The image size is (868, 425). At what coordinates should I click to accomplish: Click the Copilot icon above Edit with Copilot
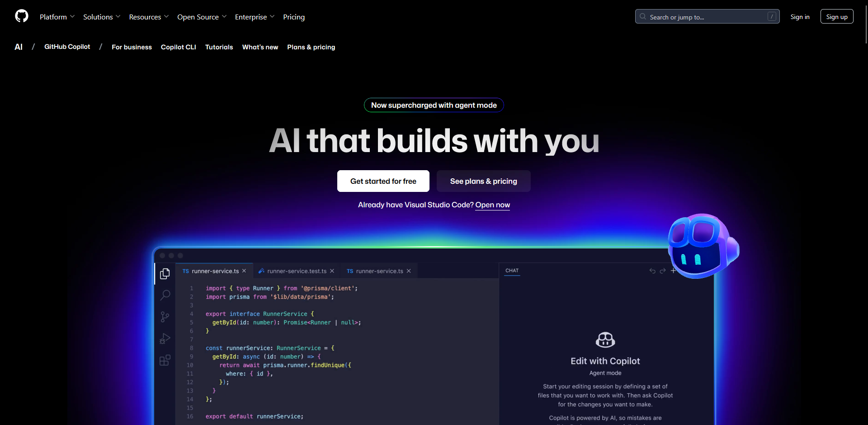[605, 339]
